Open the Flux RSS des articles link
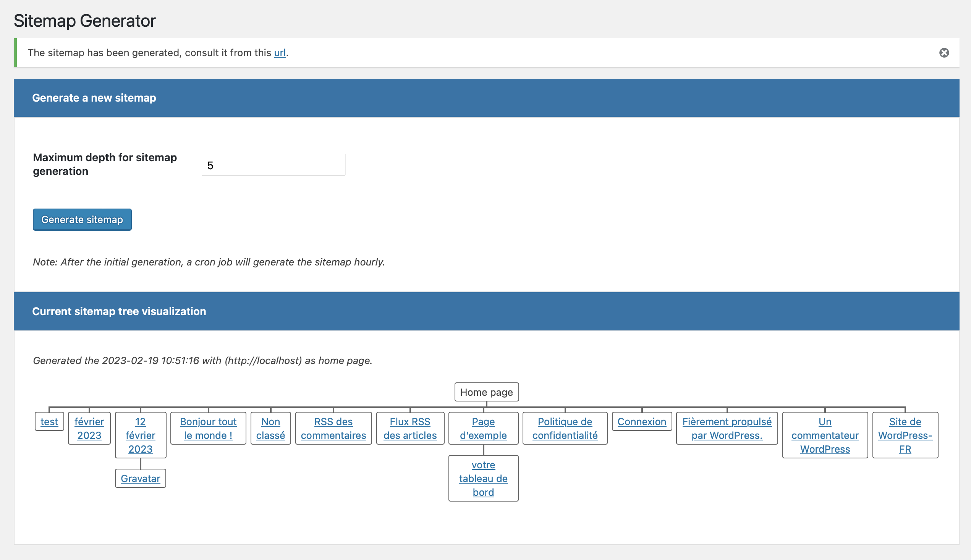The width and height of the screenshot is (971, 560). coord(410,429)
